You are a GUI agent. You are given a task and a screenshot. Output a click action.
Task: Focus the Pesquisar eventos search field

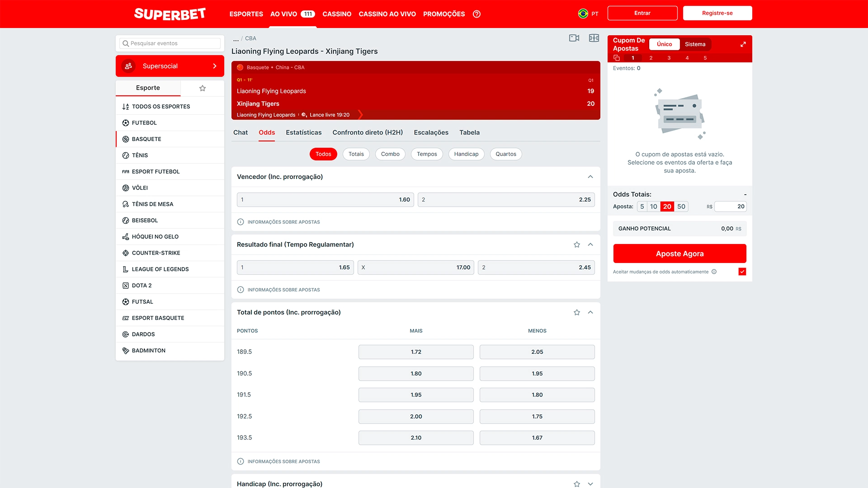170,43
